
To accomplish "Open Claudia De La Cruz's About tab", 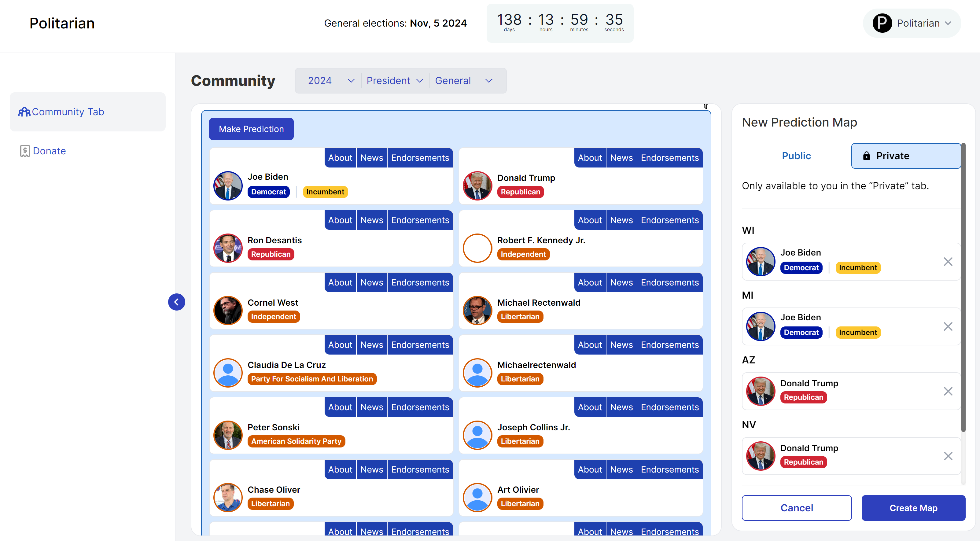I will (x=340, y=345).
